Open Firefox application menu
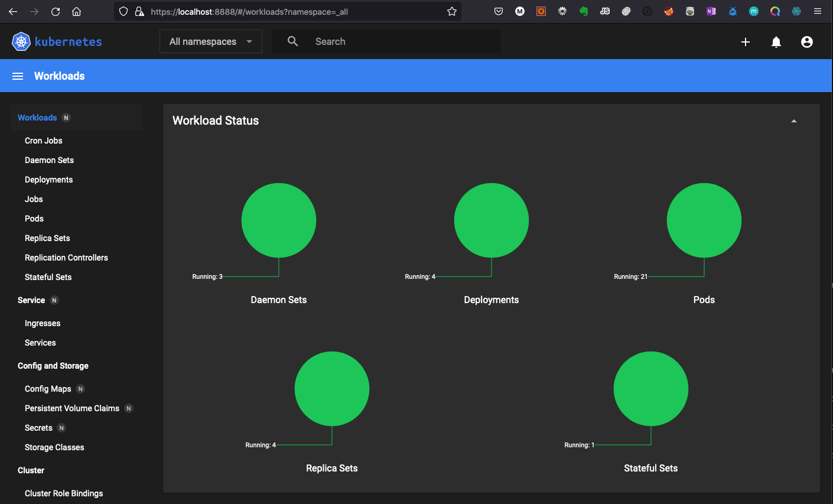833x504 pixels. point(818,12)
